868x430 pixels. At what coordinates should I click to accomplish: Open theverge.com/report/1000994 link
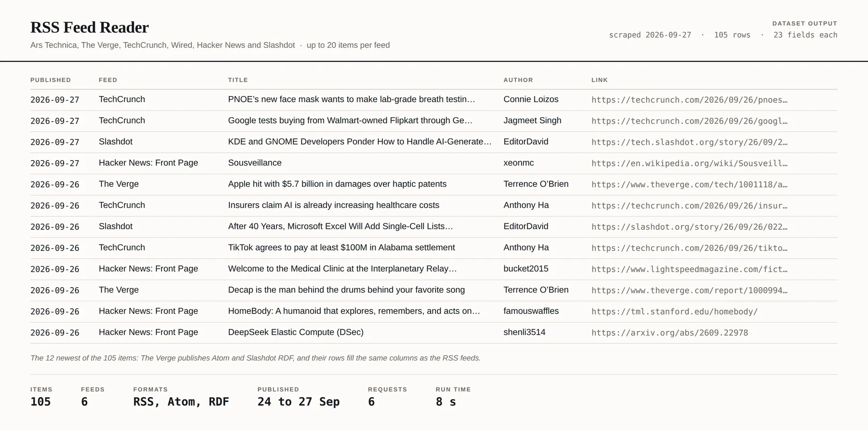690,291
